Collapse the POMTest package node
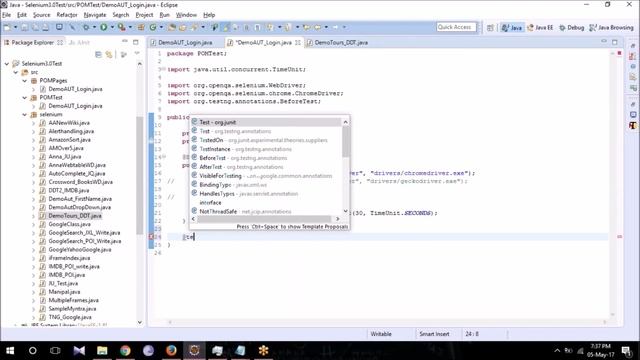 coord(24,98)
